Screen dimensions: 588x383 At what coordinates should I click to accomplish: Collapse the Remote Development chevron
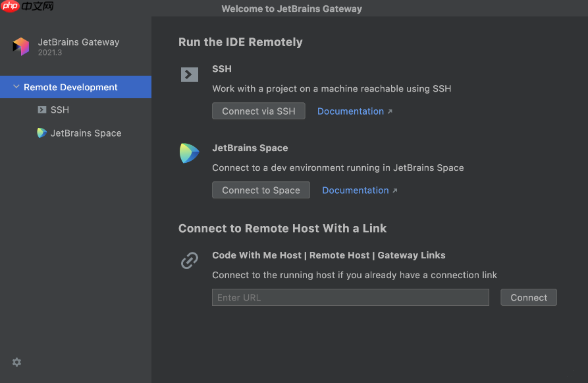pyautogui.click(x=16, y=87)
